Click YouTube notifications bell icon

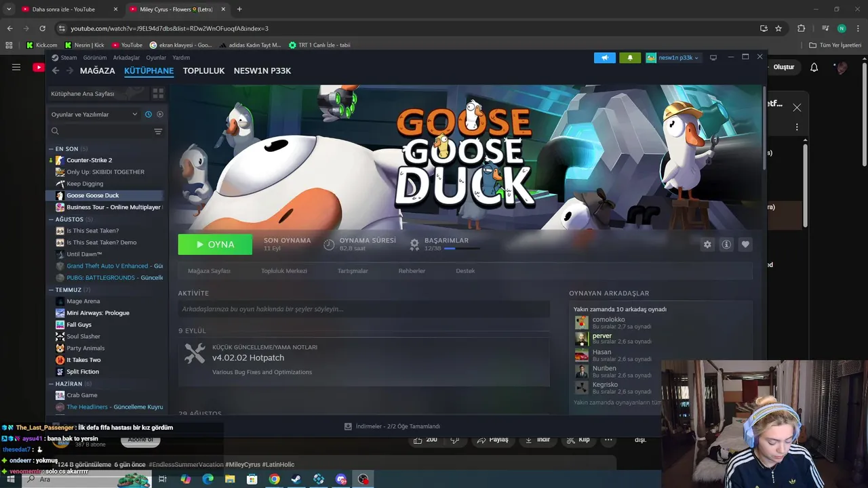[x=814, y=67]
